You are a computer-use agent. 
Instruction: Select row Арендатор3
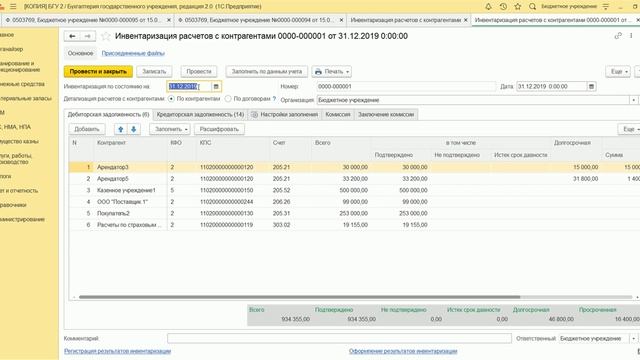coord(354,167)
